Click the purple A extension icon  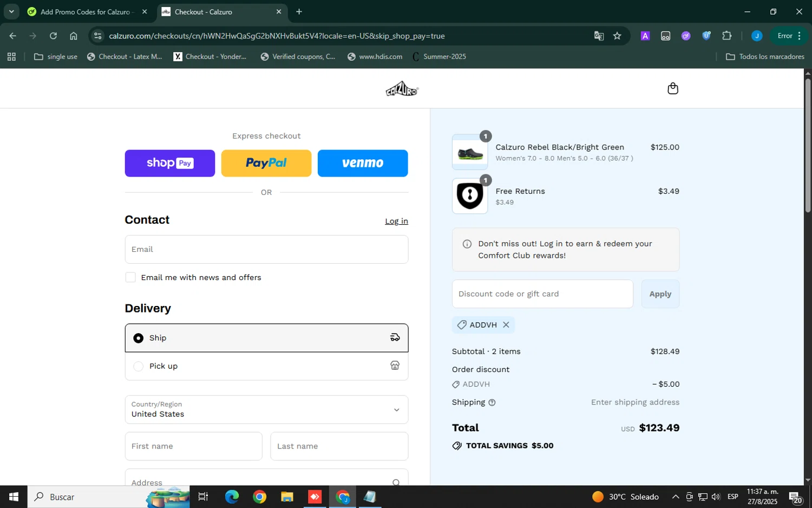645,36
